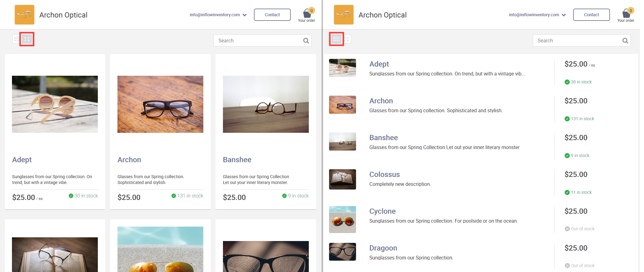This screenshot has height=272, width=644.
Task: Open Dragoon product link in list view
Action: [383, 248]
